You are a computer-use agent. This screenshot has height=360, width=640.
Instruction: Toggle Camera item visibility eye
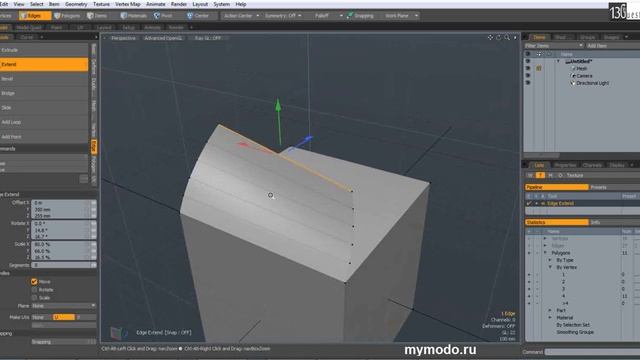(528, 76)
